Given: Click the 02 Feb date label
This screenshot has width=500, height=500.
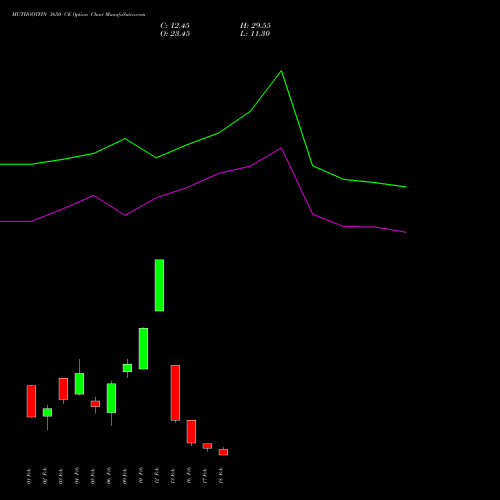Looking at the screenshot, I should point(45,476).
